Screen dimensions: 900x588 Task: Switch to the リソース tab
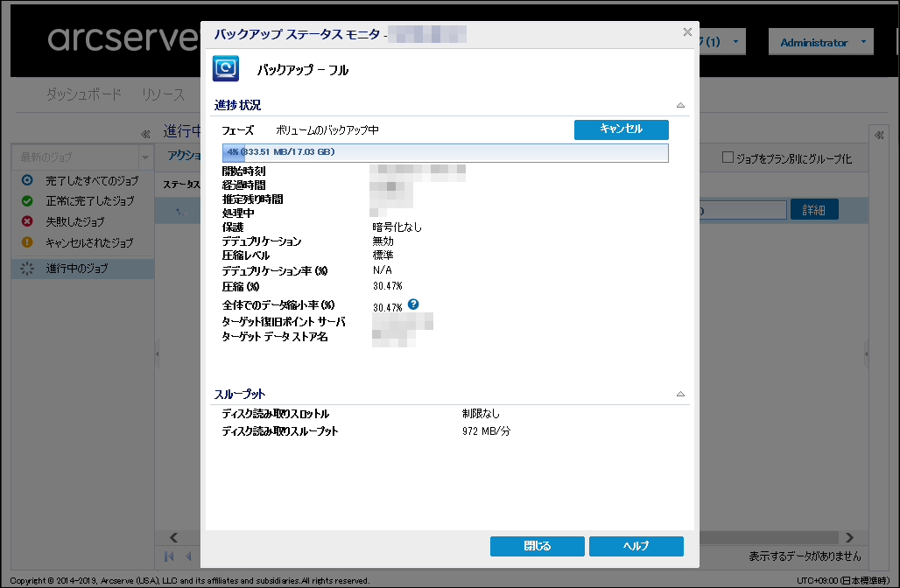[x=163, y=94]
